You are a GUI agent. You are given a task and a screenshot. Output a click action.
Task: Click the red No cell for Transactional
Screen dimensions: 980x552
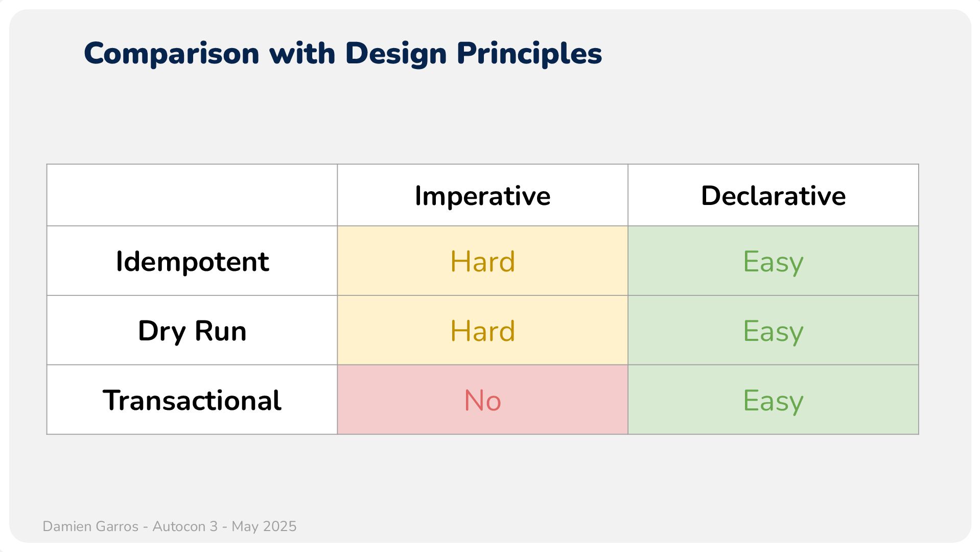(482, 400)
